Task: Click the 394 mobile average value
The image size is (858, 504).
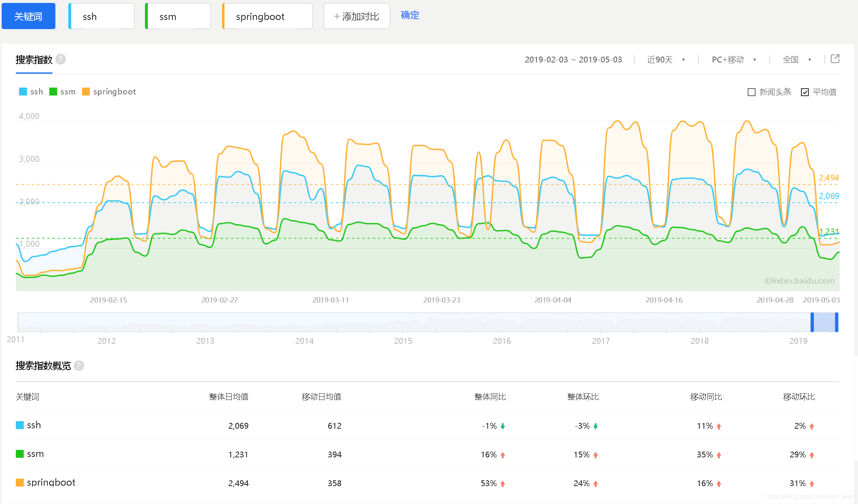Action: (x=334, y=454)
